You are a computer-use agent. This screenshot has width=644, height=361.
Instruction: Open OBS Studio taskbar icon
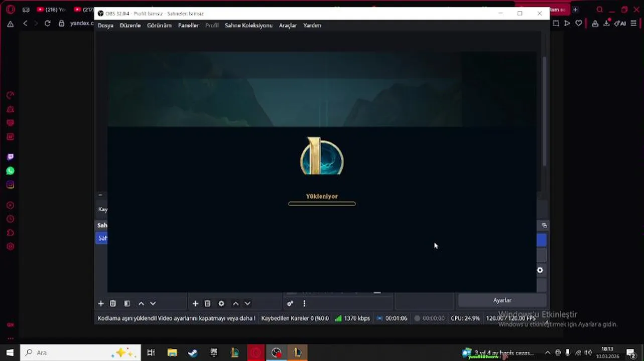tap(277, 352)
